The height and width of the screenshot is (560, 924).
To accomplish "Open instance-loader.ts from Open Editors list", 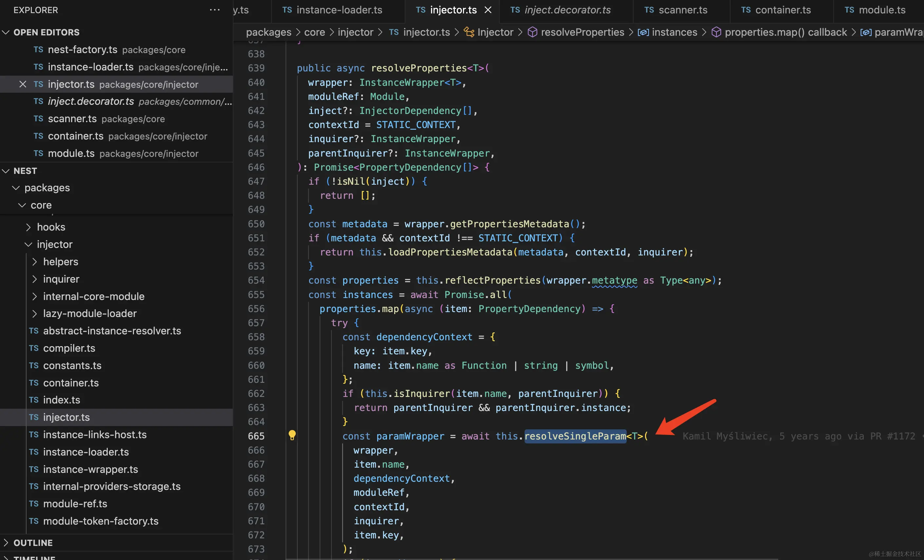I will (116, 67).
